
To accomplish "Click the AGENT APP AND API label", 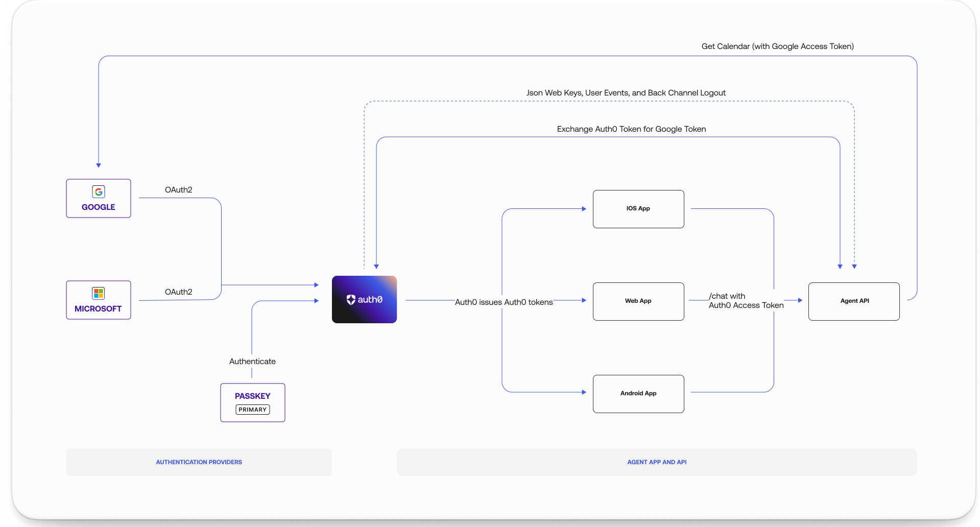I will pyautogui.click(x=657, y=462).
